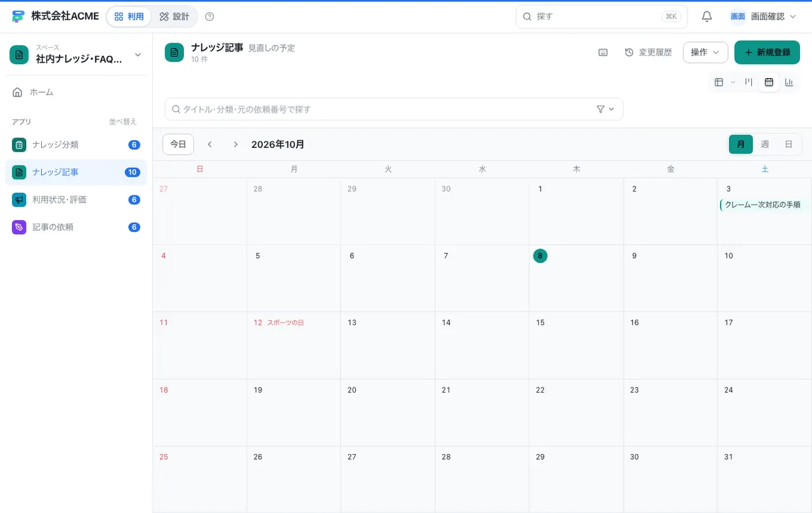The height and width of the screenshot is (513, 812).
Task: Switch to table view icon
Action: (x=719, y=82)
